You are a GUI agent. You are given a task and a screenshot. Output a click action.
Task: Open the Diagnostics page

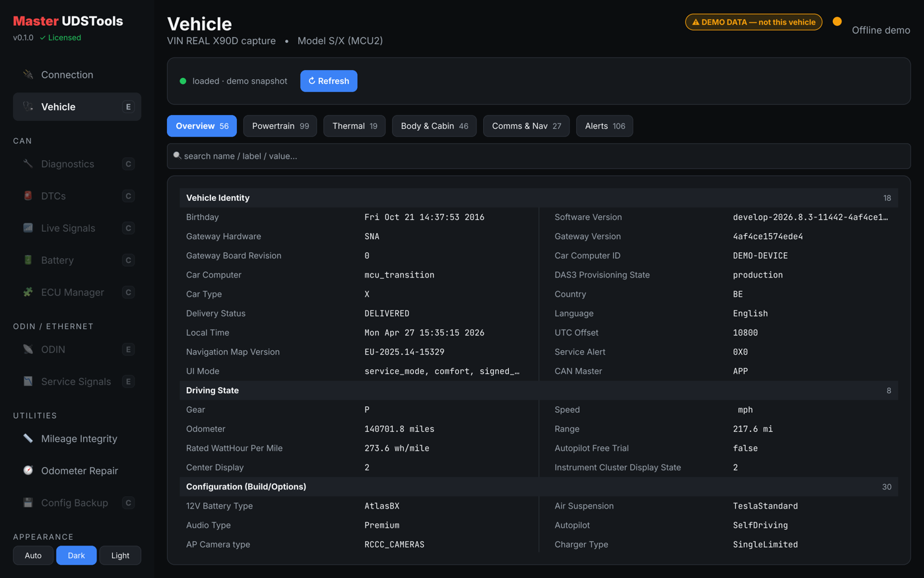coord(77,164)
